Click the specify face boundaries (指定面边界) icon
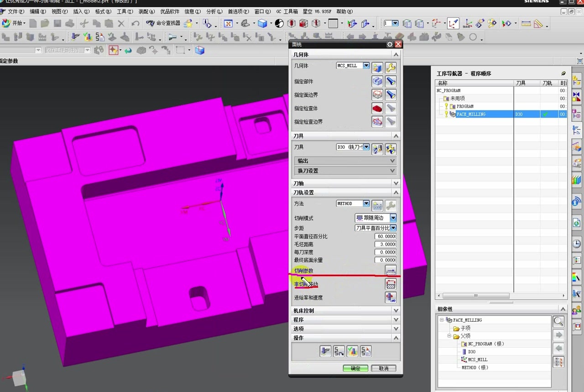The image size is (584, 392). click(x=377, y=95)
